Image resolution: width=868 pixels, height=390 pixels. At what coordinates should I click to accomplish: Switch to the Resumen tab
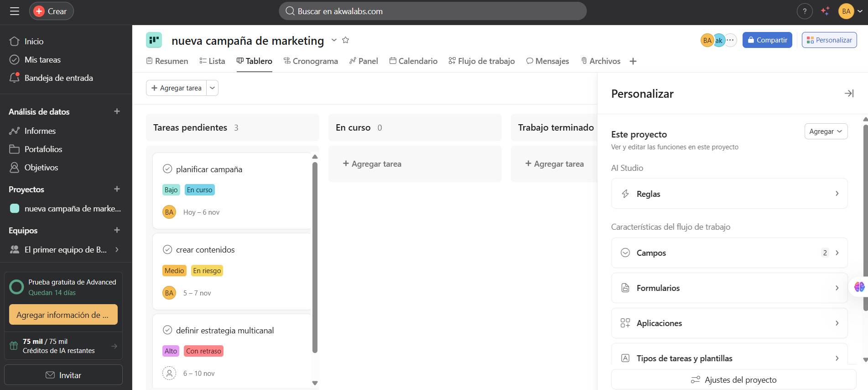(167, 61)
